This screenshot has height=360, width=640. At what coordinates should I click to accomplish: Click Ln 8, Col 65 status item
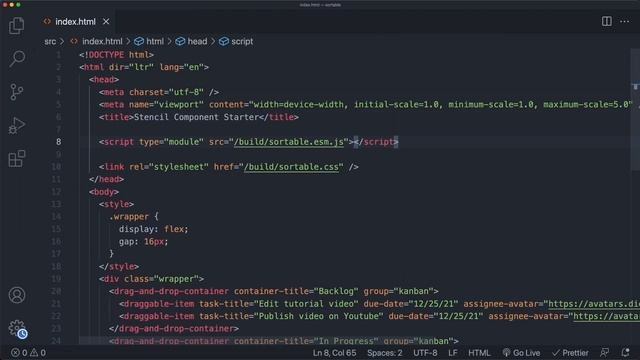pos(334,353)
